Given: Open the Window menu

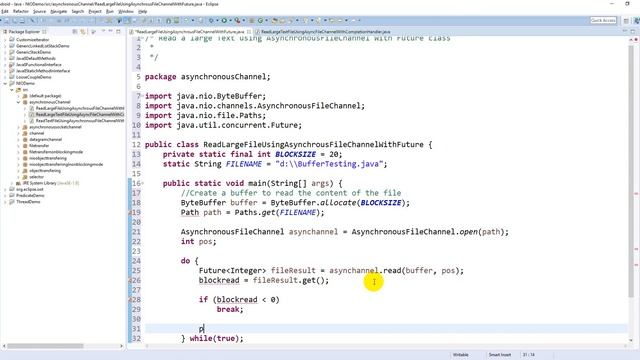Looking at the screenshot, I should pyautogui.click(x=126, y=11).
